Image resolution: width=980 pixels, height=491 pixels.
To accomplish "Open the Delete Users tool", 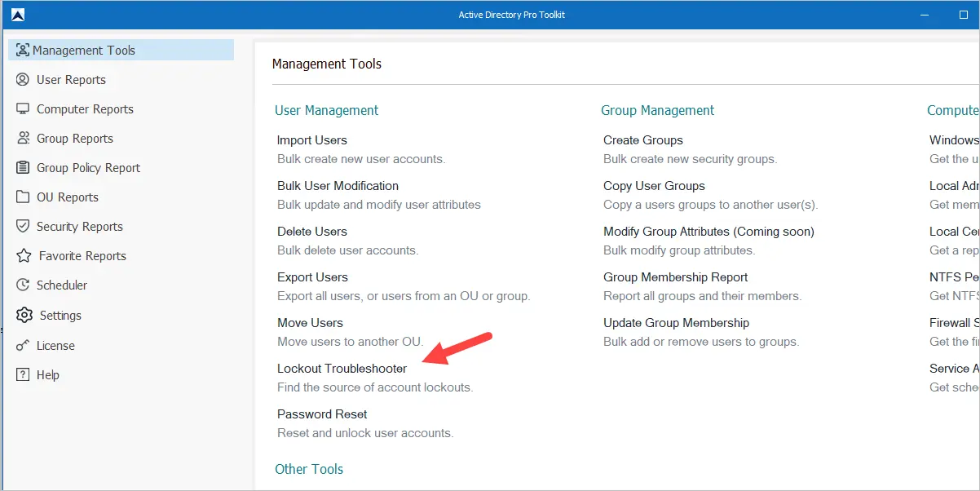I will click(x=312, y=231).
